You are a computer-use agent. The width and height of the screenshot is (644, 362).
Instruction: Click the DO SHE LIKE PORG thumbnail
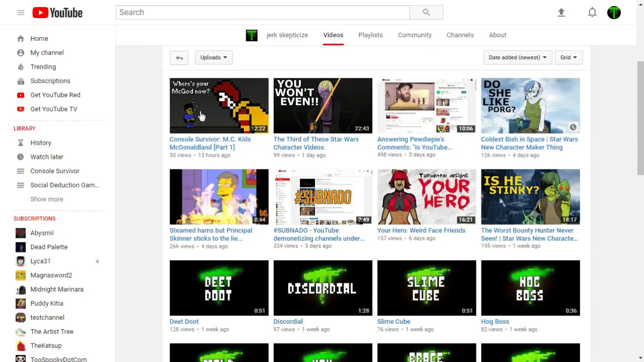point(530,106)
